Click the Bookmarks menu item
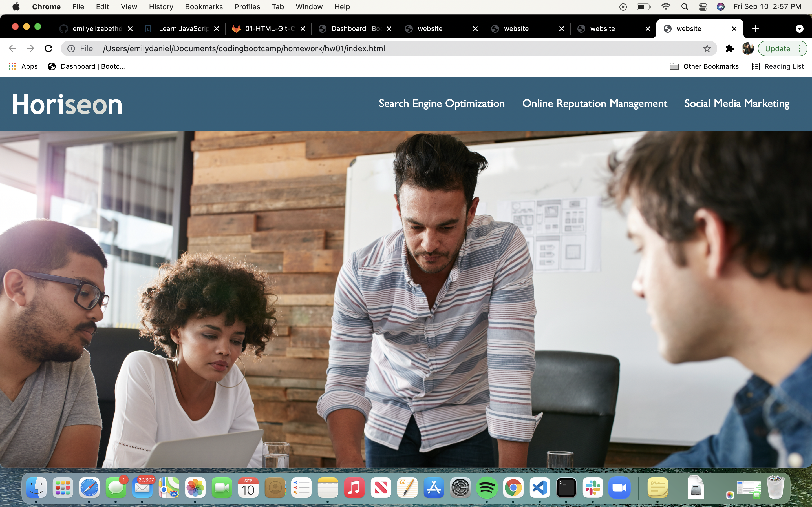Viewport: 812px width, 507px height. (204, 6)
